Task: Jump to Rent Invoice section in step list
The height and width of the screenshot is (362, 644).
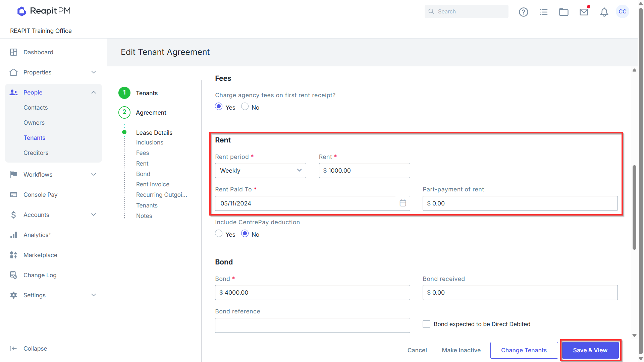Action: pyautogui.click(x=153, y=184)
